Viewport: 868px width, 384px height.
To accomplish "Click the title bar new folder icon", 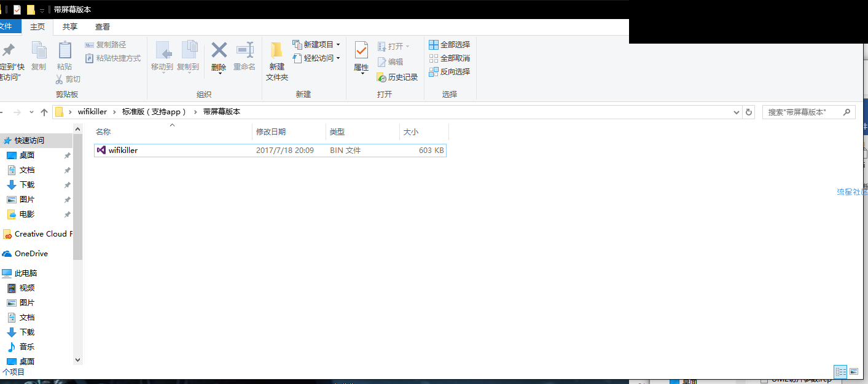I will [x=31, y=10].
